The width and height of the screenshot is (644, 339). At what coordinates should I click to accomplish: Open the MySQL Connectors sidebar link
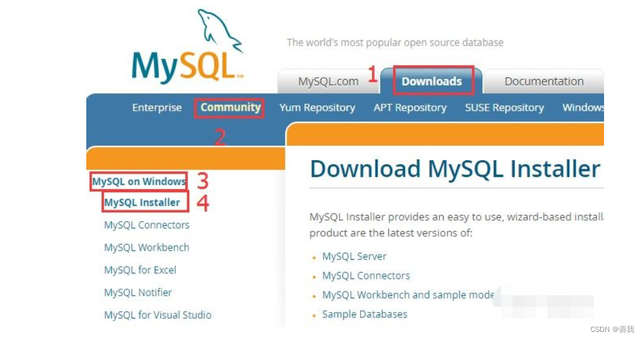point(147,225)
